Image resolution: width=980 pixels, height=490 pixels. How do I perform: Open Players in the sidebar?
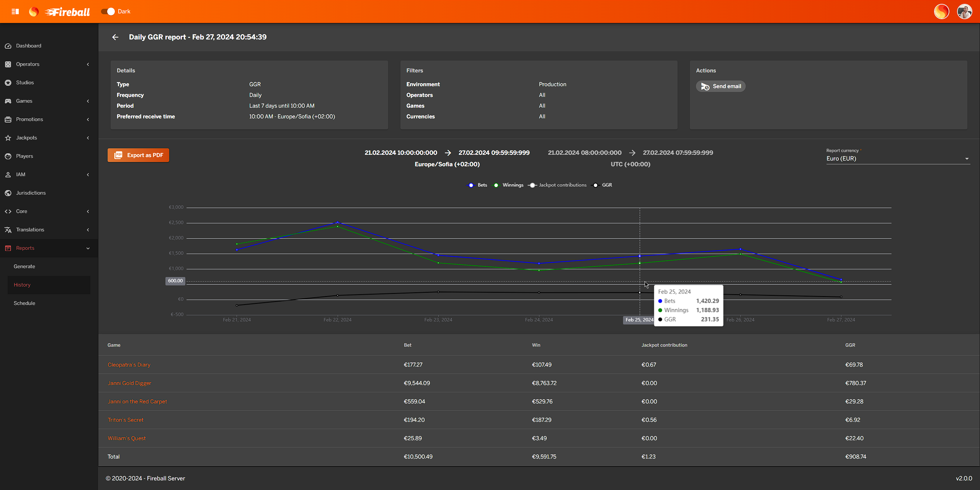point(24,156)
